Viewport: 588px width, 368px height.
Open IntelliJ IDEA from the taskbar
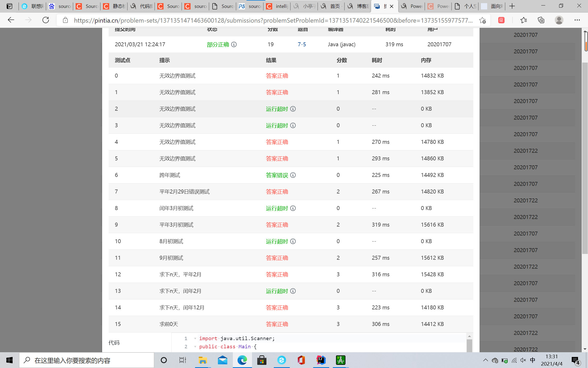[x=321, y=360]
